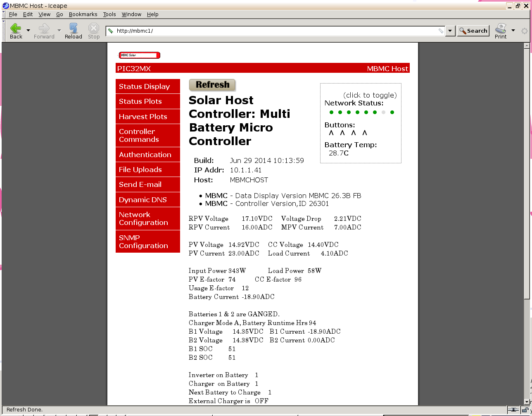Click the vertical scrollbar thumb
The width and height of the screenshot is (532, 416).
pyautogui.click(x=527, y=174)
